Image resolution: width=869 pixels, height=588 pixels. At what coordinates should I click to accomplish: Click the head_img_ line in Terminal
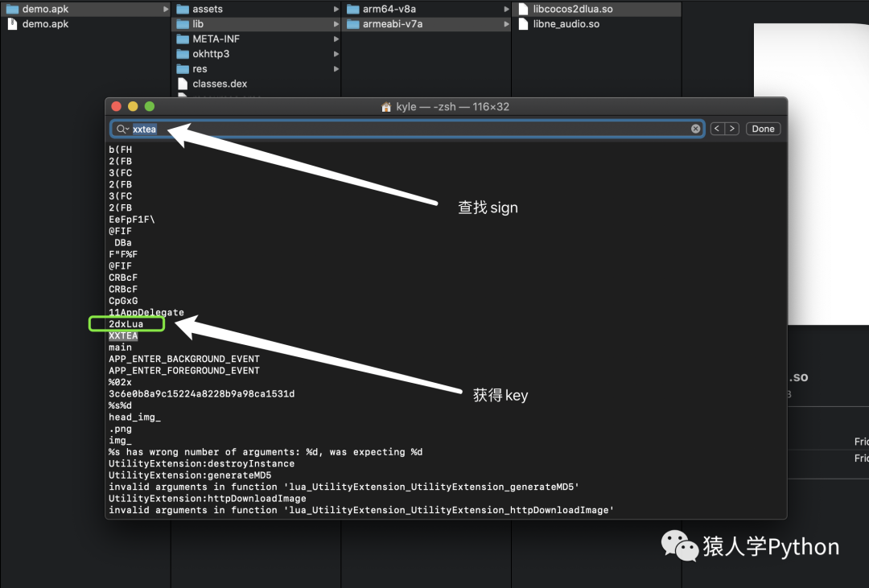click(134, 417)
